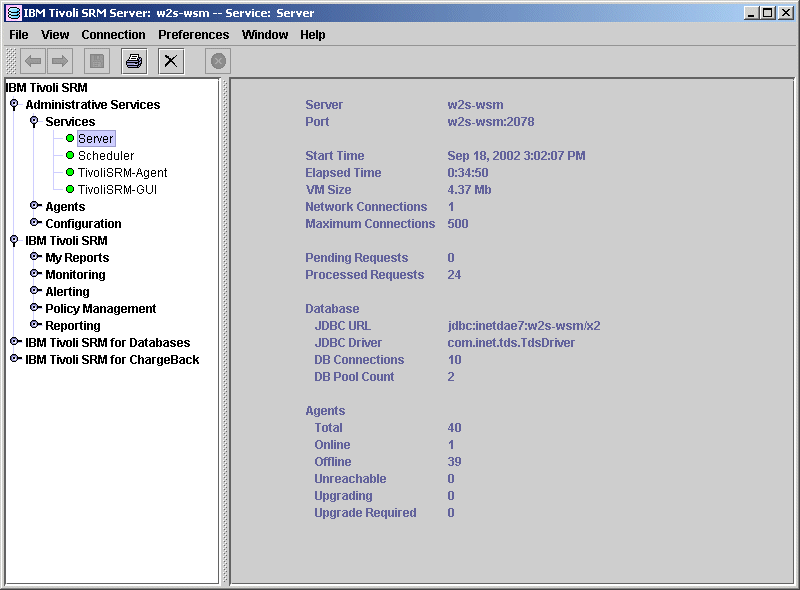Open the Connection menu
The image size is (800, 590).
tap(113, 35)
